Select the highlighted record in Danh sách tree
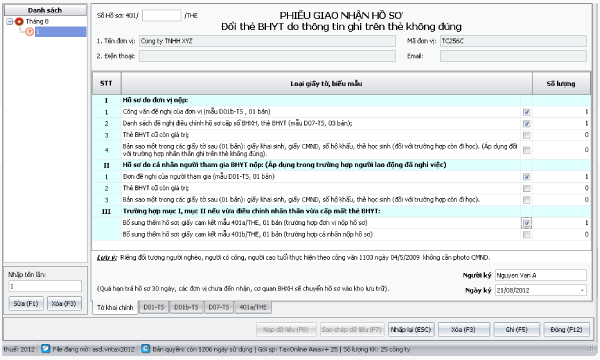 (x=60, y=32)
